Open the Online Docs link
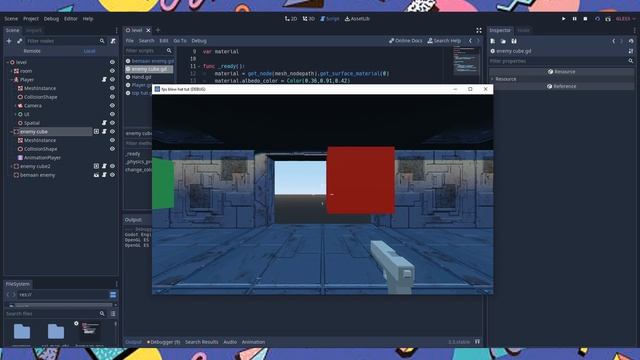Screen dimensions: 640x360 click(405, 41)
